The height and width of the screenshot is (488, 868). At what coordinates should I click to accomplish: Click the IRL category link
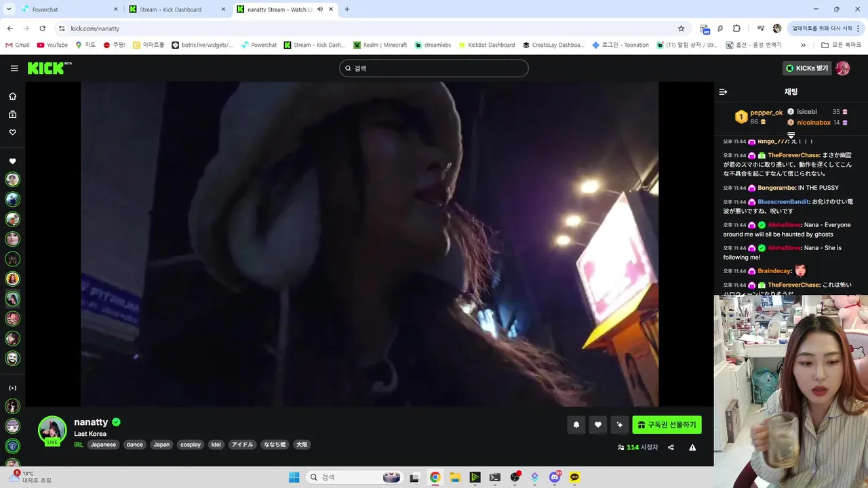coord(79,445)
